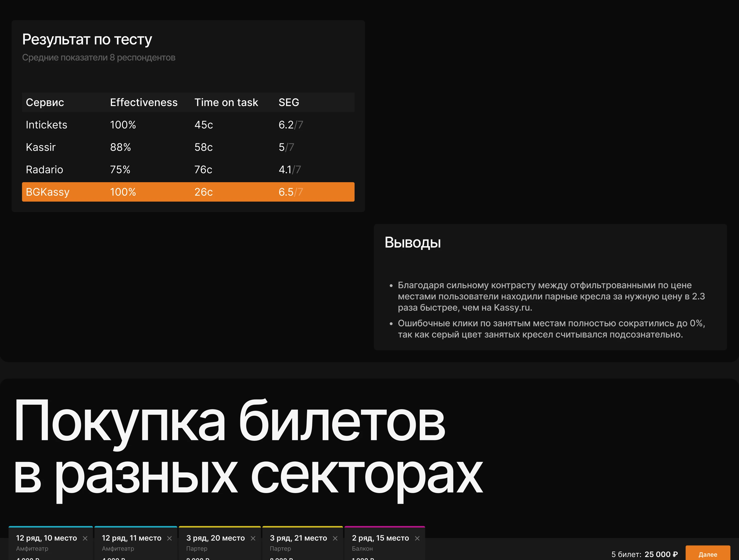Click the Сервис column header
The image size is (739, 560).
(x=45, y=102)
